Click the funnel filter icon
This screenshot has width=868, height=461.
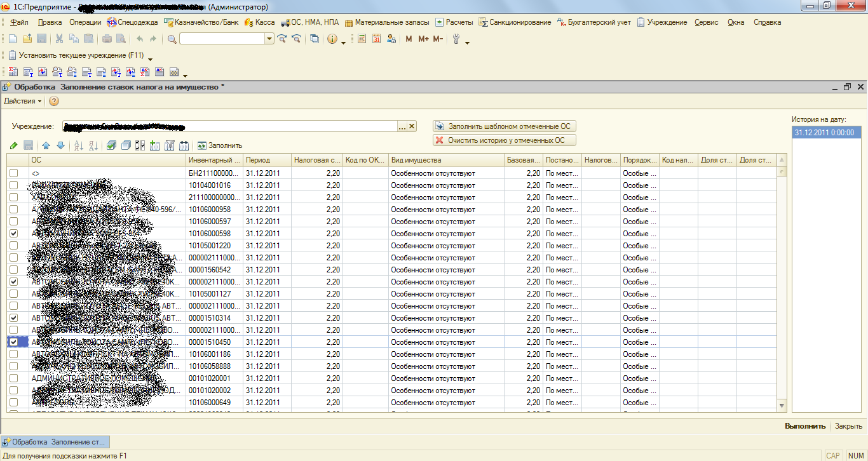pyautogui.click(x=170, y=145)
